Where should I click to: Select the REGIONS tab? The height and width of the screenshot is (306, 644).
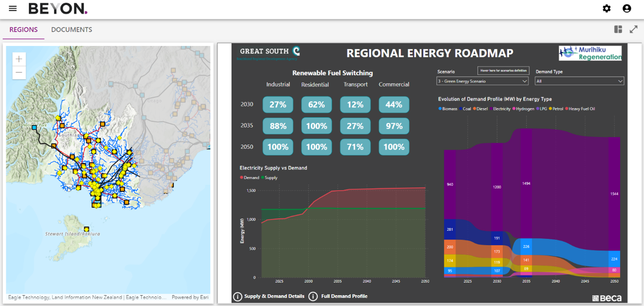(23, 29)
